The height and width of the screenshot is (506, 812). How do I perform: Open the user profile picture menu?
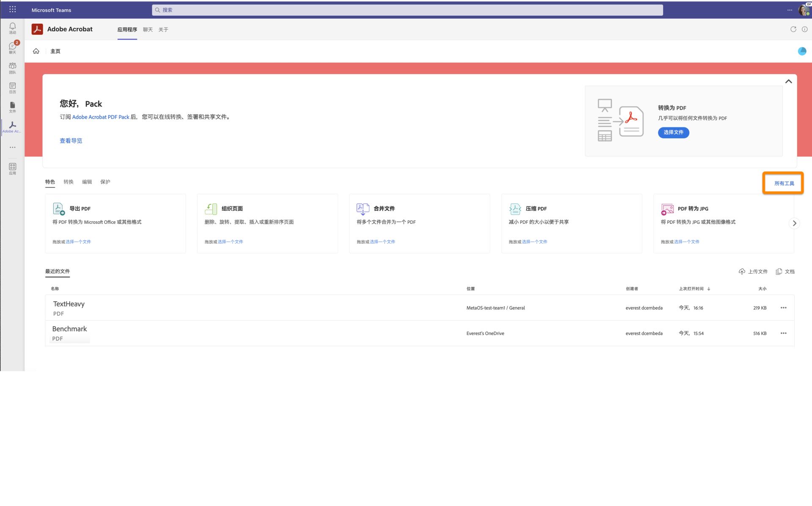[804, 10]
